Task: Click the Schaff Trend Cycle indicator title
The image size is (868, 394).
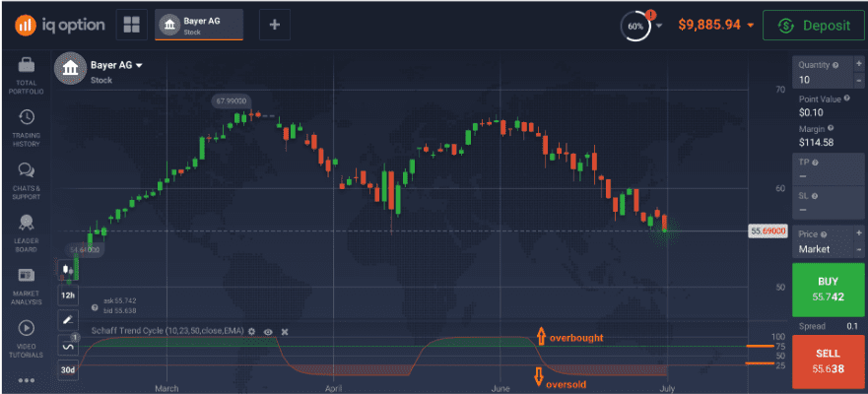Action: [167, 331]
